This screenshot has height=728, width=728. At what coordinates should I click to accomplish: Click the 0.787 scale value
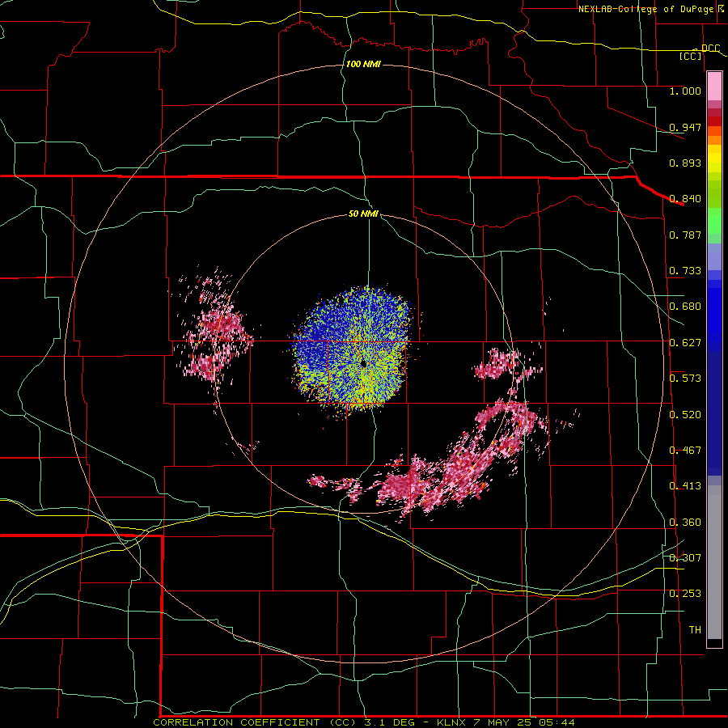pyautogui.click(x=685, y=235)
